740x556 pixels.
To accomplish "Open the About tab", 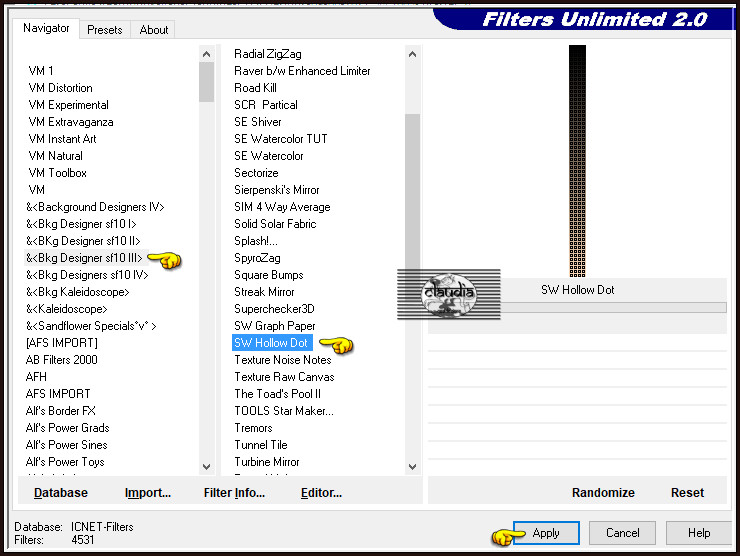I will pyautogui.click(x=153, y=30).
